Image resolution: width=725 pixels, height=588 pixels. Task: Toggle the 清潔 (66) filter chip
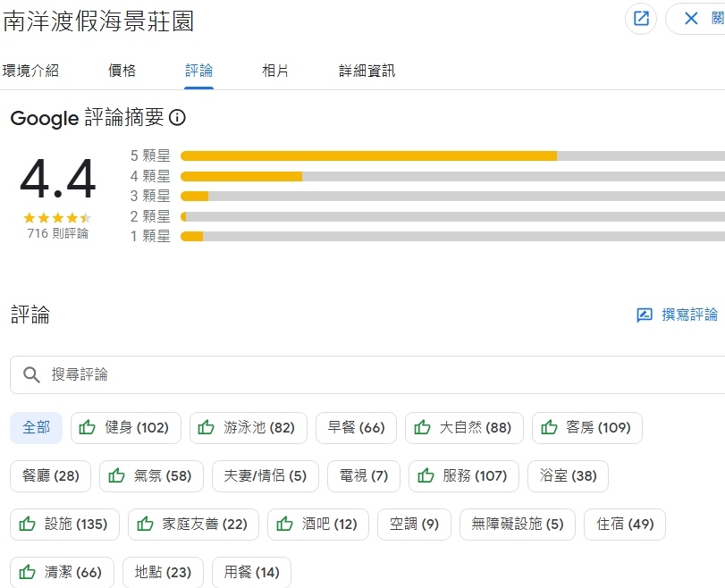point(62,573)
